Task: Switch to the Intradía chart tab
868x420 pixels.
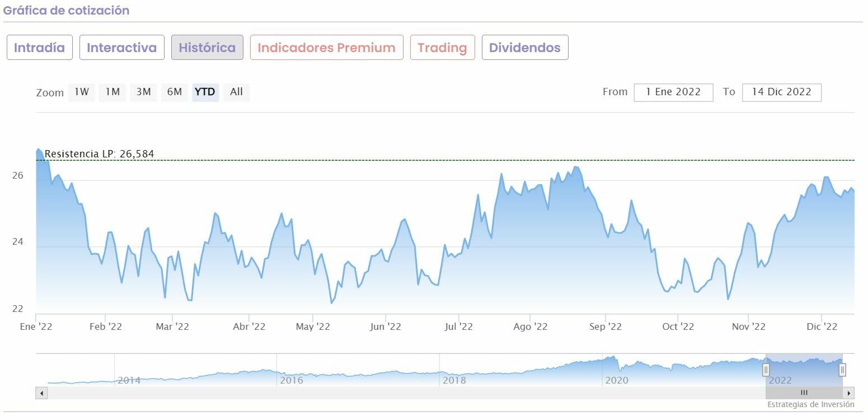Action: [39, 48]
